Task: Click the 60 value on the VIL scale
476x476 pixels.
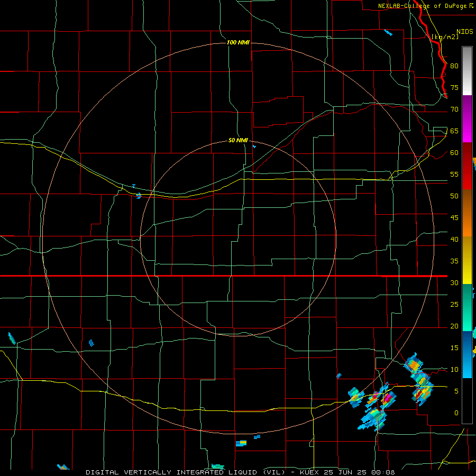Action: tap(454, 153)
